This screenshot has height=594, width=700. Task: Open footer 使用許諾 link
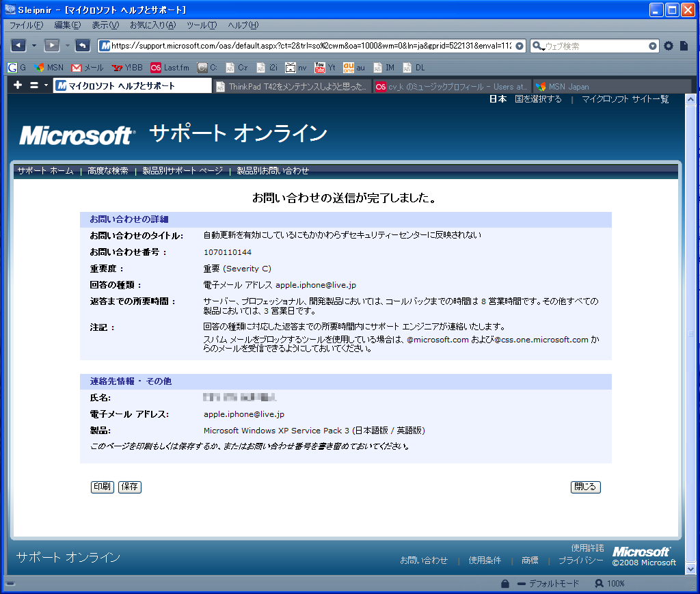587,548
